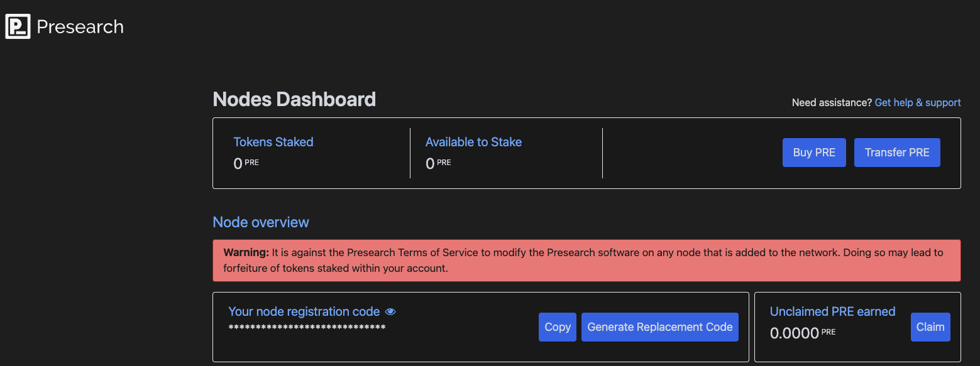Viewport: 980px width, 366px height.
Task: Click the Node overview heading
Action: pos(261,222)
